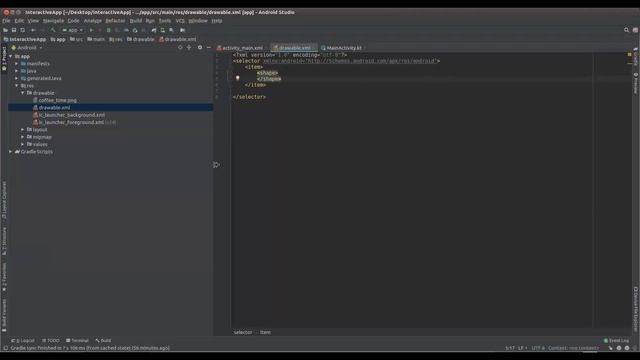640x360 pixels.
Task: Open the View menu
Action: tap(33, 20)
